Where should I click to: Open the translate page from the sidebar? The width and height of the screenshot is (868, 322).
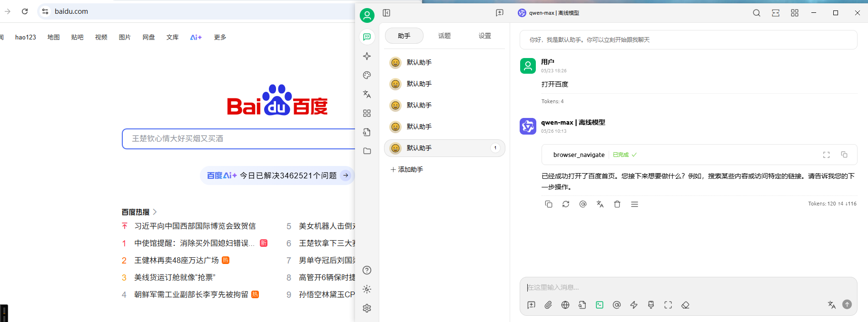pos(367,94)
